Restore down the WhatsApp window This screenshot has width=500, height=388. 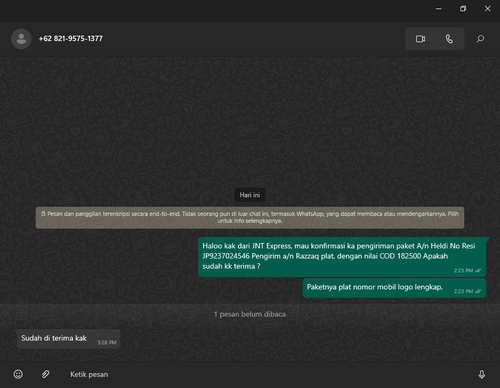coord(463,9)
